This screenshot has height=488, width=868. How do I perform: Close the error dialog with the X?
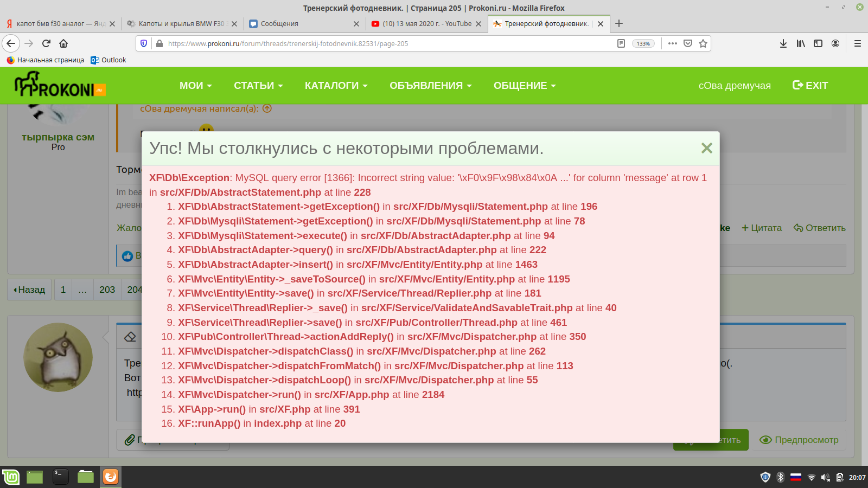tap(706, 148)
